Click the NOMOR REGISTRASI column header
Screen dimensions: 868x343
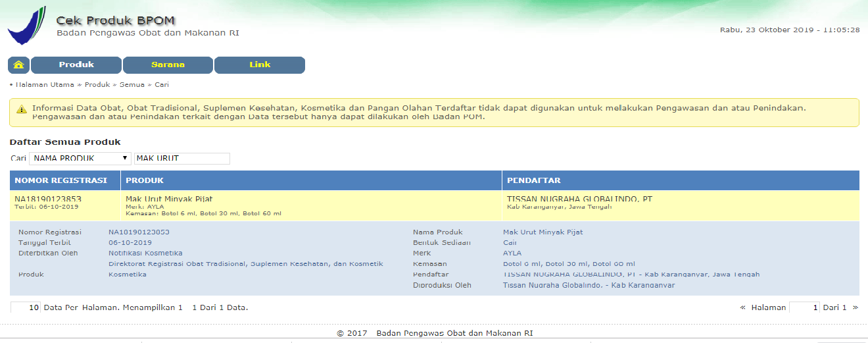point(65,180)
